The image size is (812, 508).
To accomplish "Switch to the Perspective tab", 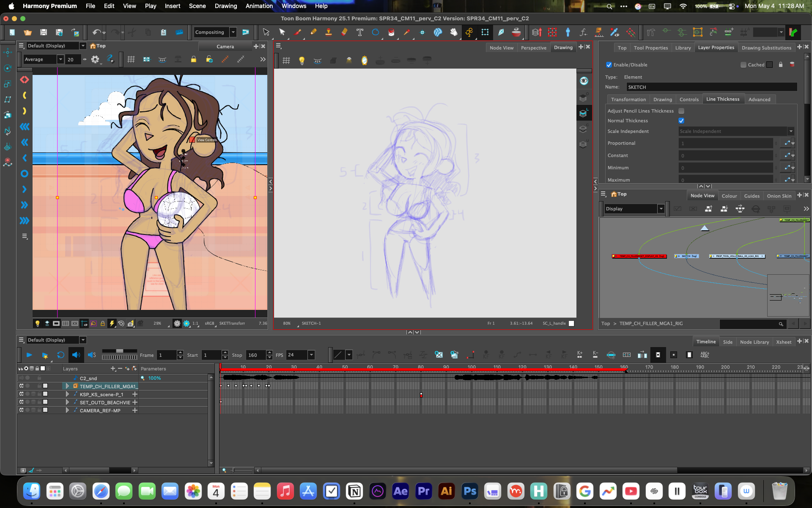I will click(533, 48).
